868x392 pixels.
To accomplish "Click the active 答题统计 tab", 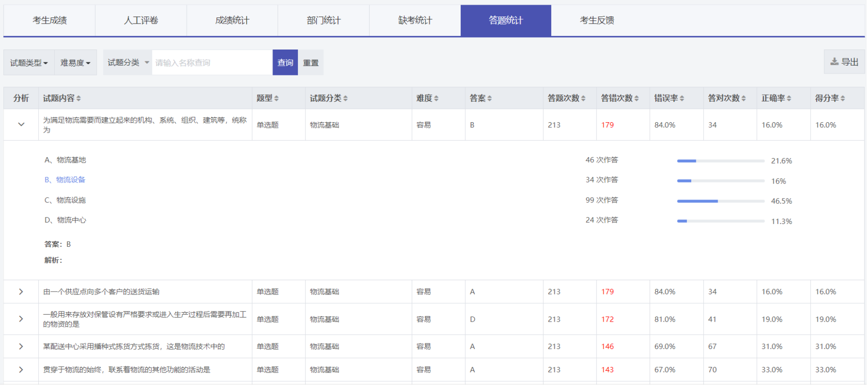I will click(506, 20).
